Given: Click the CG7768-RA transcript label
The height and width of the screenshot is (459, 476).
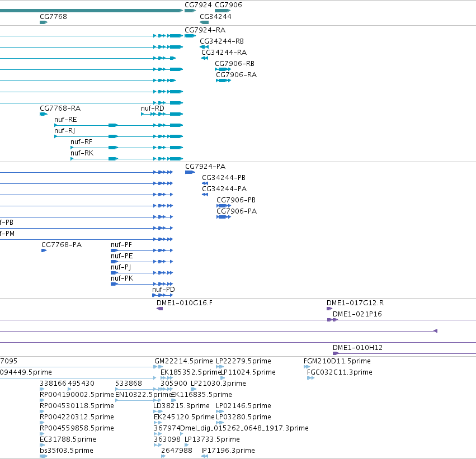Looking at the screenshot, I should point(60,108).
